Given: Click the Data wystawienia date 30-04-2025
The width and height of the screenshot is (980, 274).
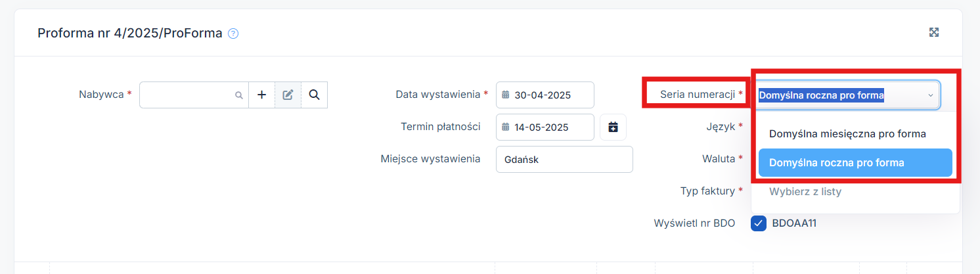Looking at the screenshot, I should [x=543, y=95].
